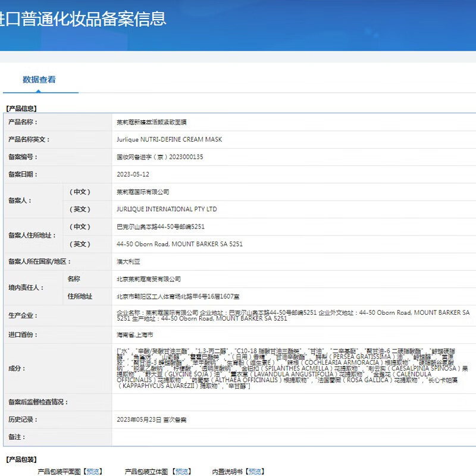Click the import province value 海南省,上海市
The height and width of the screenshot is (476, 476).
pyautogui.click(x=135, y=335)
